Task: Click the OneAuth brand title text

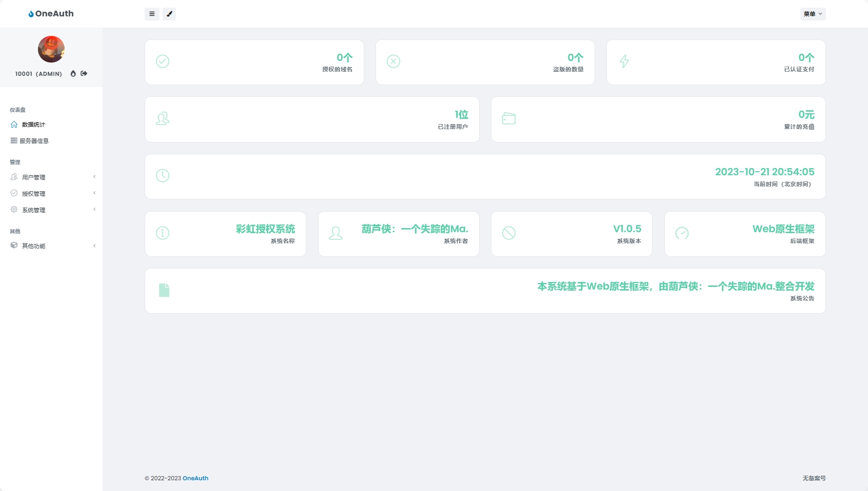Action: [54, 14]
